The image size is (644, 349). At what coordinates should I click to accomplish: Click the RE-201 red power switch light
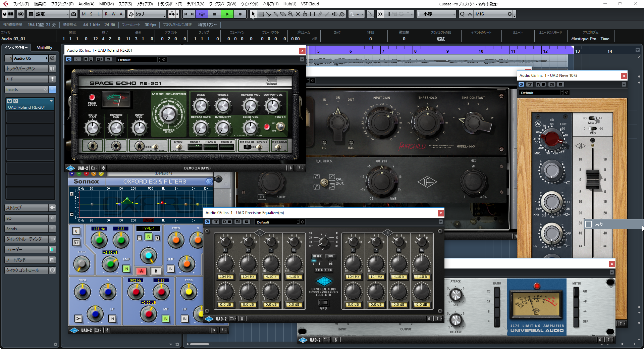[x=267, y=127]
